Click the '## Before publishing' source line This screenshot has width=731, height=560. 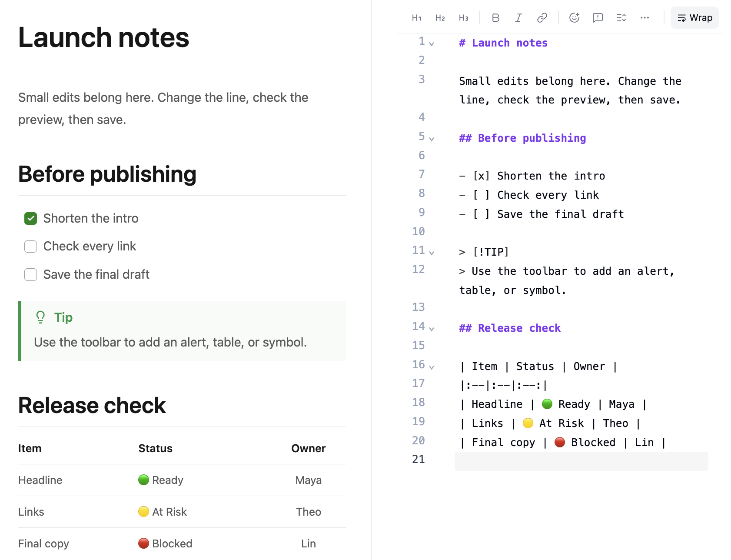click(x=522, y=138)
